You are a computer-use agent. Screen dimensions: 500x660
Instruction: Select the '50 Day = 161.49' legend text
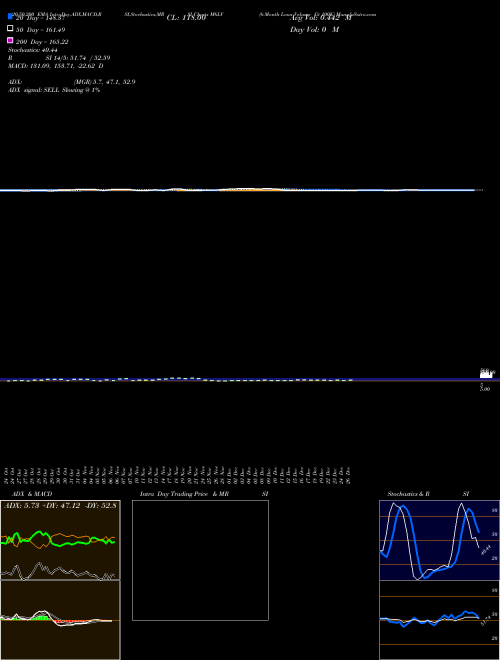pos(40,30)
